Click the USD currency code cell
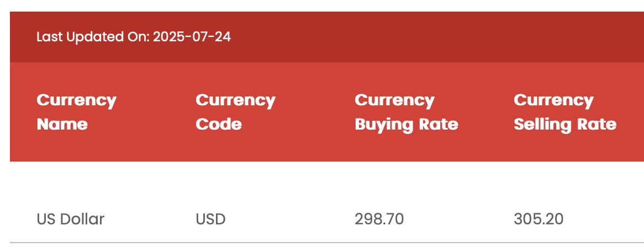This screenshot has height=247, width=644. click(x=210, y=219)
